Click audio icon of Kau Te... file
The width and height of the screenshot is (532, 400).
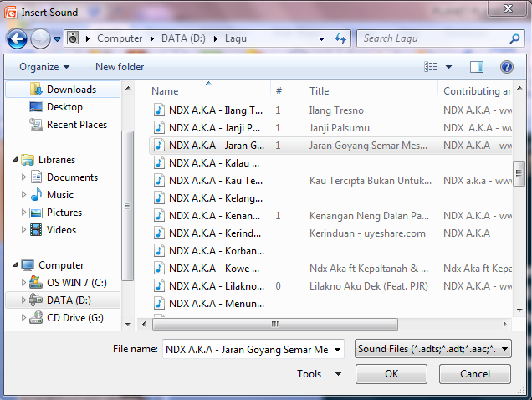point(159,180)
